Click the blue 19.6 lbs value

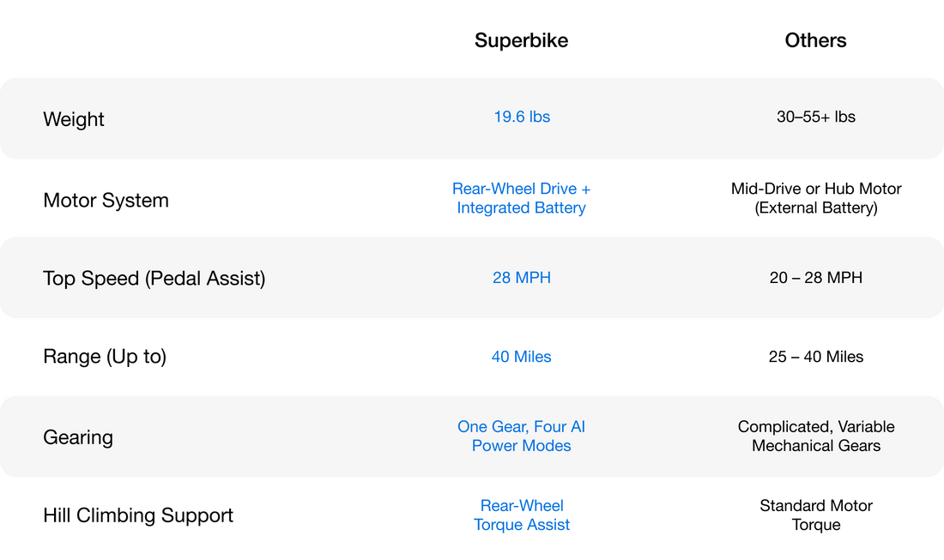coord(522,117)
